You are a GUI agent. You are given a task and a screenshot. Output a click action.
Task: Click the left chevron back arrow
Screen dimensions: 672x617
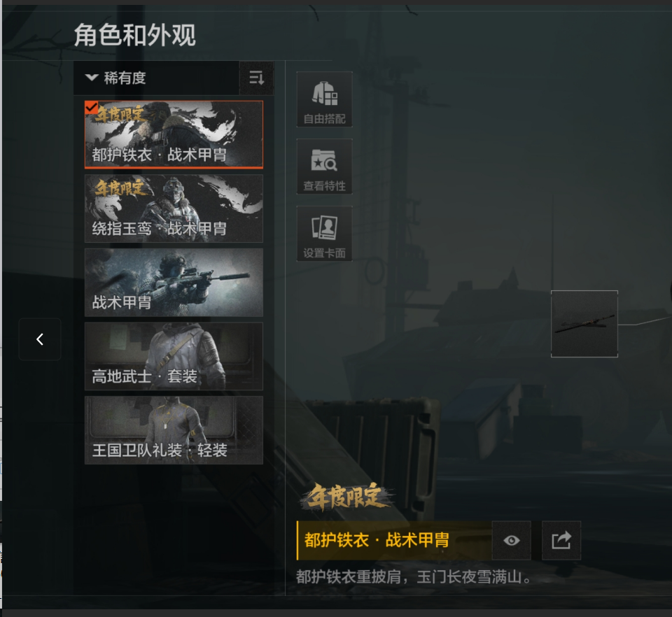click(x=40, y=339)
